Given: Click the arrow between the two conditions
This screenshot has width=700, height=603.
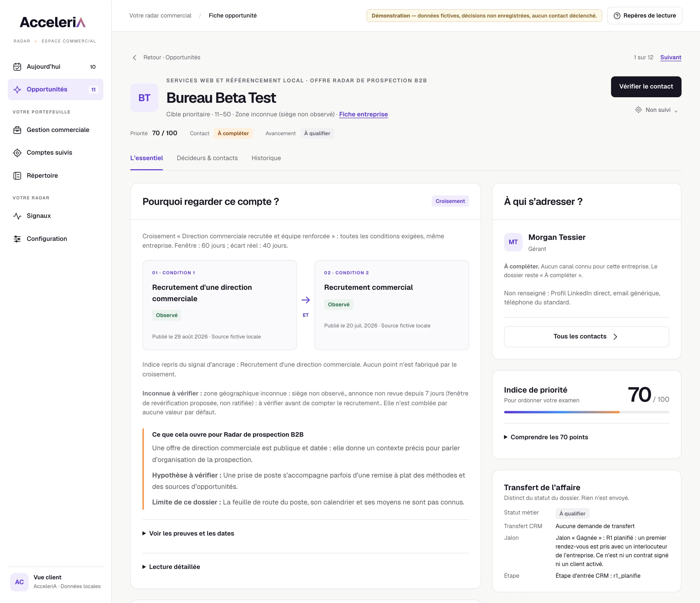Looking at the screenshot, I should [x=306, y=300].
